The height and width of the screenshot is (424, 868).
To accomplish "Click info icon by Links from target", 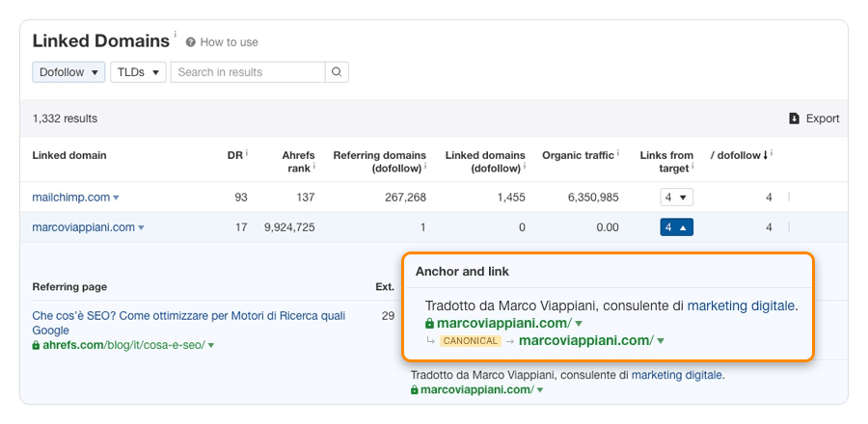I will (692, 166).
